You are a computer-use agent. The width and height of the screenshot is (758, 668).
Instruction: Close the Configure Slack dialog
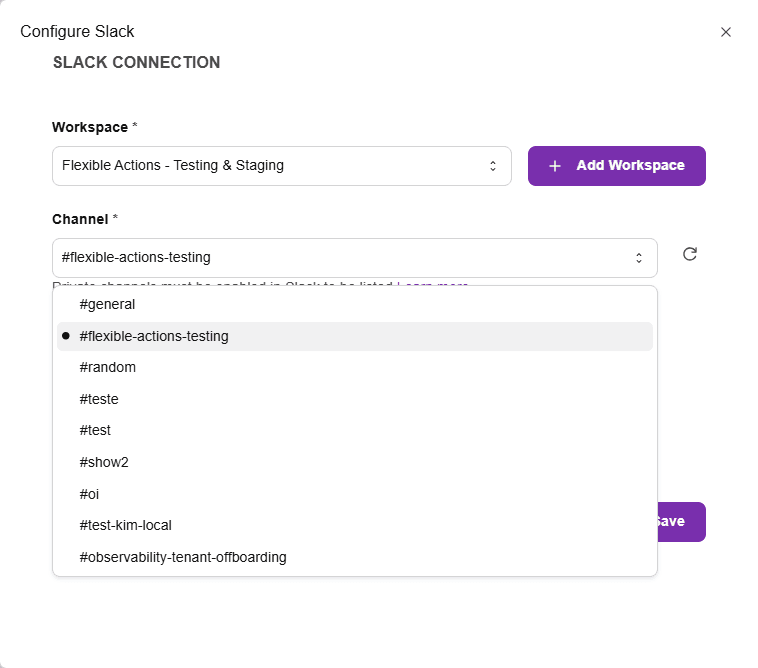(725, 32)
